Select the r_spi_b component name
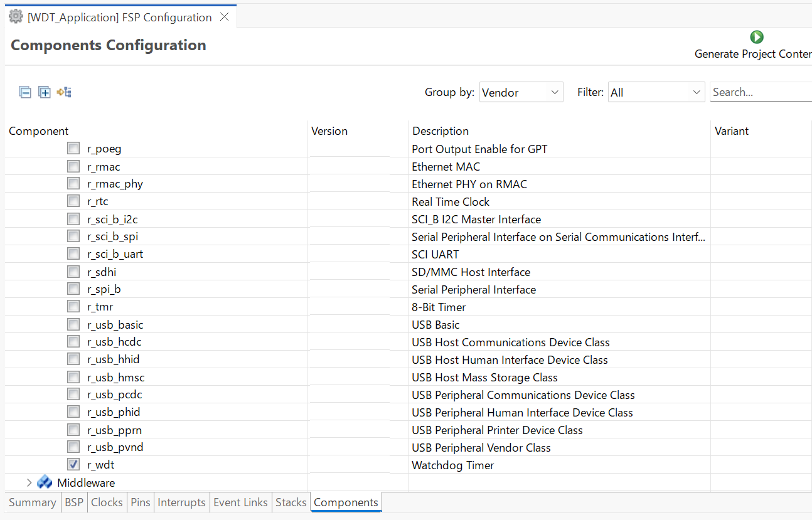This screenshot has width=812, height=520. pyautogui.click(x=104, y=289)
